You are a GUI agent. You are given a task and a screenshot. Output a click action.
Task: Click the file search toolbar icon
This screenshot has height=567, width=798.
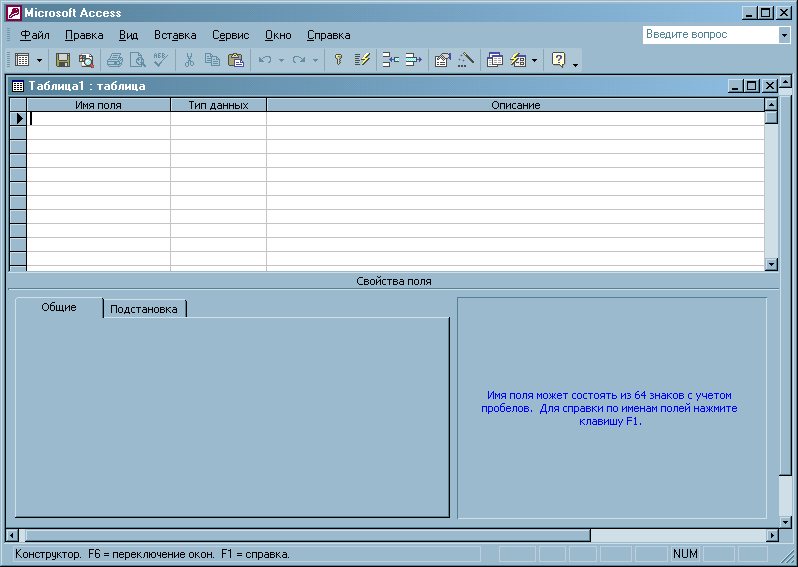click(86, 60)
